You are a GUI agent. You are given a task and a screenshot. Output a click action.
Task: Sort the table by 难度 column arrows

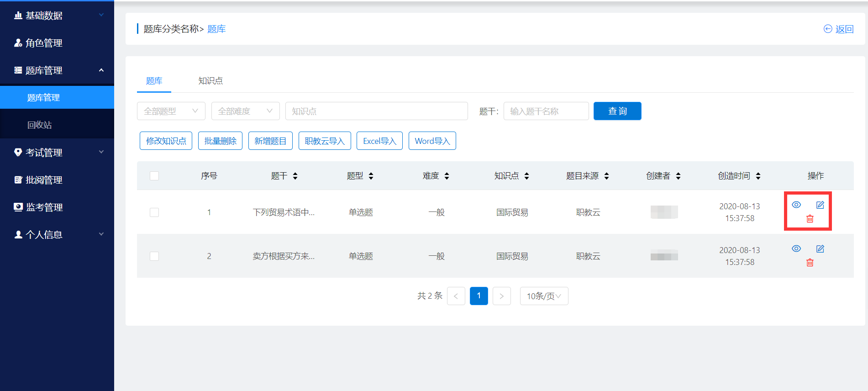(447, 176)
